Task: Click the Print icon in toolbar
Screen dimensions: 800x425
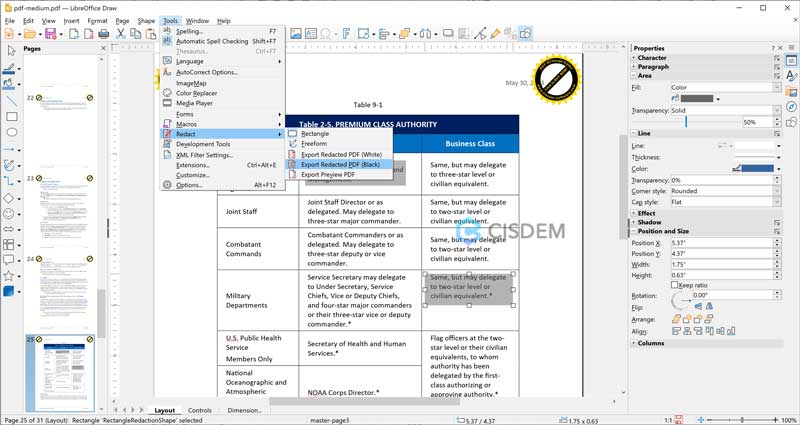Action: pyautogui.click(x=104, y=33)
